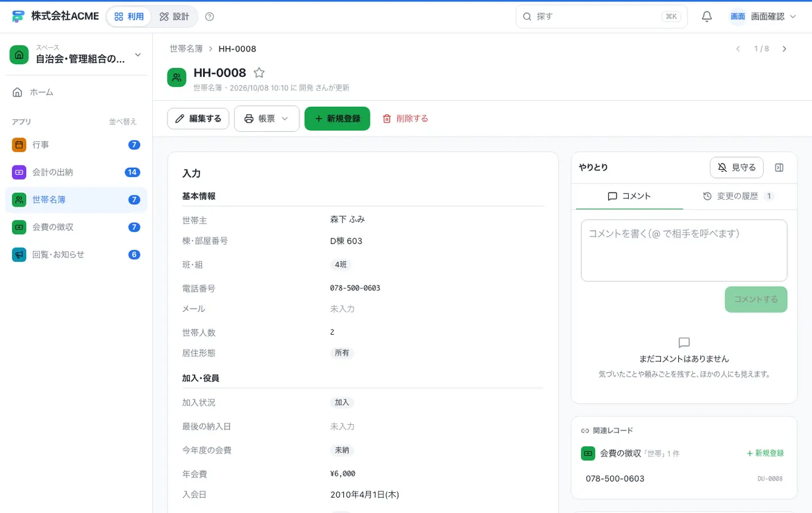Collapse the やりとり side panel icon
The image size is (812, 513).
coord(780,167)
